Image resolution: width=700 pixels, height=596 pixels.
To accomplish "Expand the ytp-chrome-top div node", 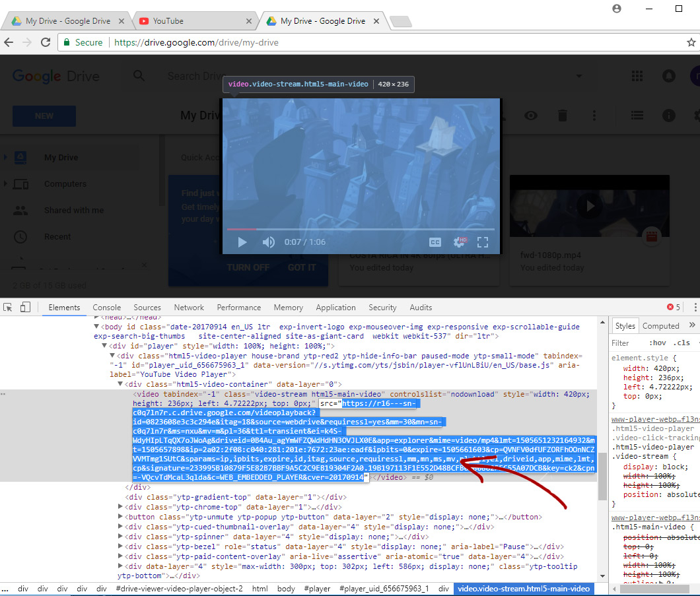I will click(120, 507).
